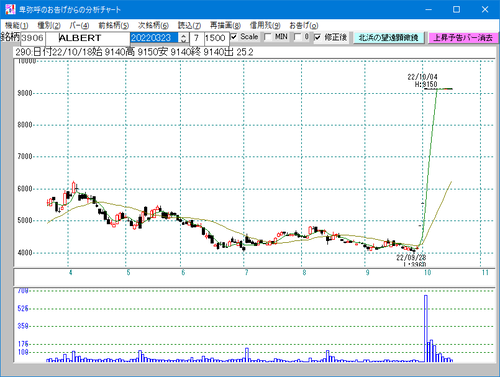Click the 22/10/04 H:9150 high label
Screen dimensions: 500x377
tap(423, 81)
